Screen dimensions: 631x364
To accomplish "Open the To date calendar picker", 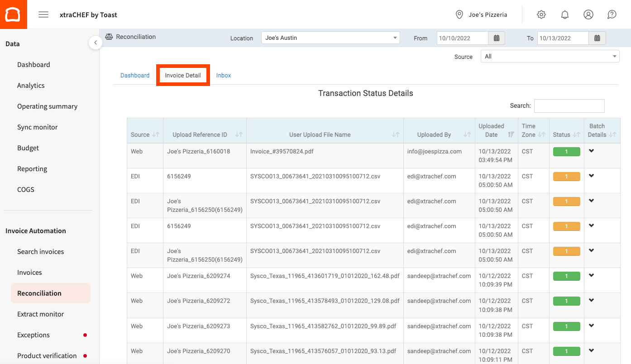I will (597, 38).
